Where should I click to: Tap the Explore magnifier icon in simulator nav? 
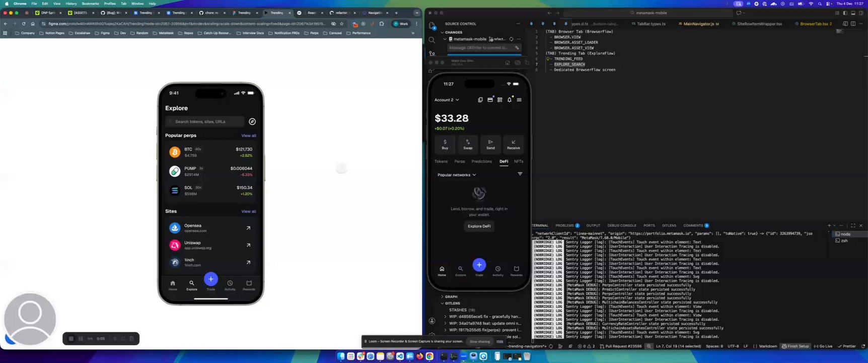(x=460, y=269)
